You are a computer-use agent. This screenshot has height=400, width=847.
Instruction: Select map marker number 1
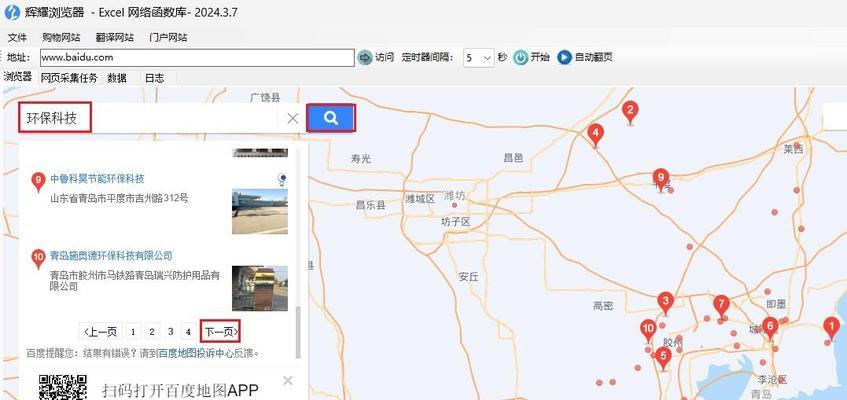831,328
